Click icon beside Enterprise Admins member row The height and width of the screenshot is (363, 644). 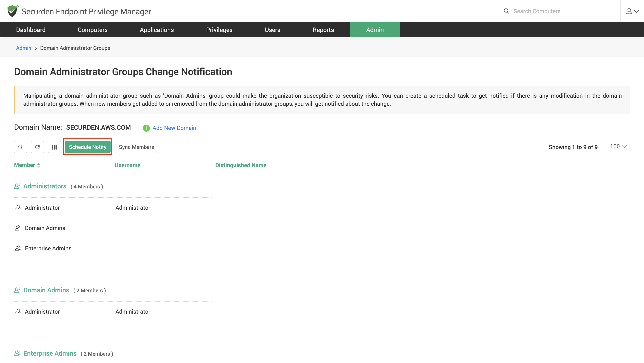point(18,248)
